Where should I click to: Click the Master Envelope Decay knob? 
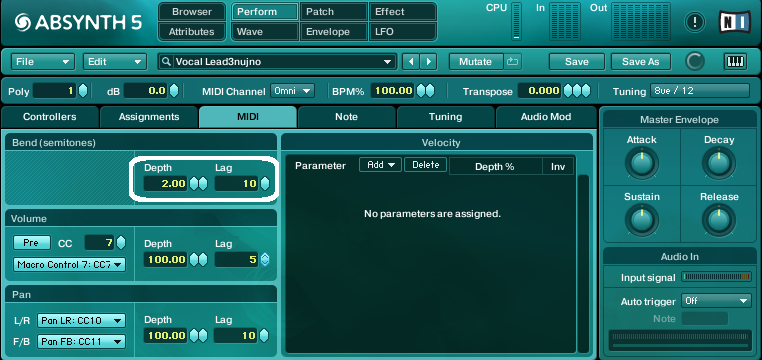click(719, 163)
